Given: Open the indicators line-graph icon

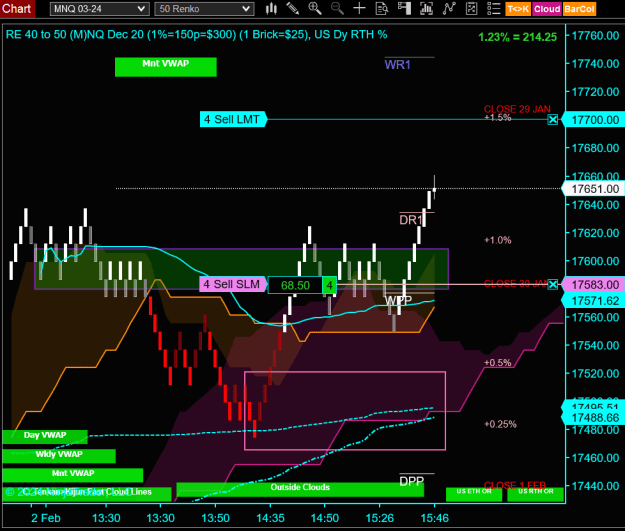Looking at the screenshot, I should (449, 8).
